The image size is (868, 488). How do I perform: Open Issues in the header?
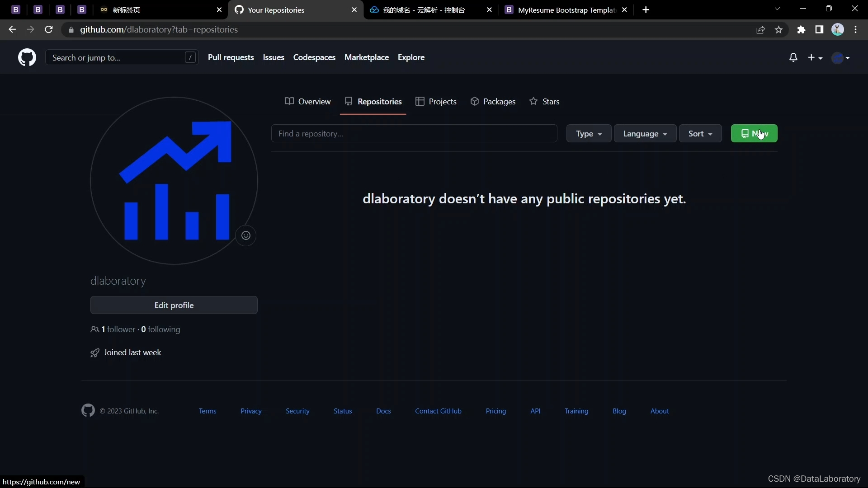click(274, 57)
